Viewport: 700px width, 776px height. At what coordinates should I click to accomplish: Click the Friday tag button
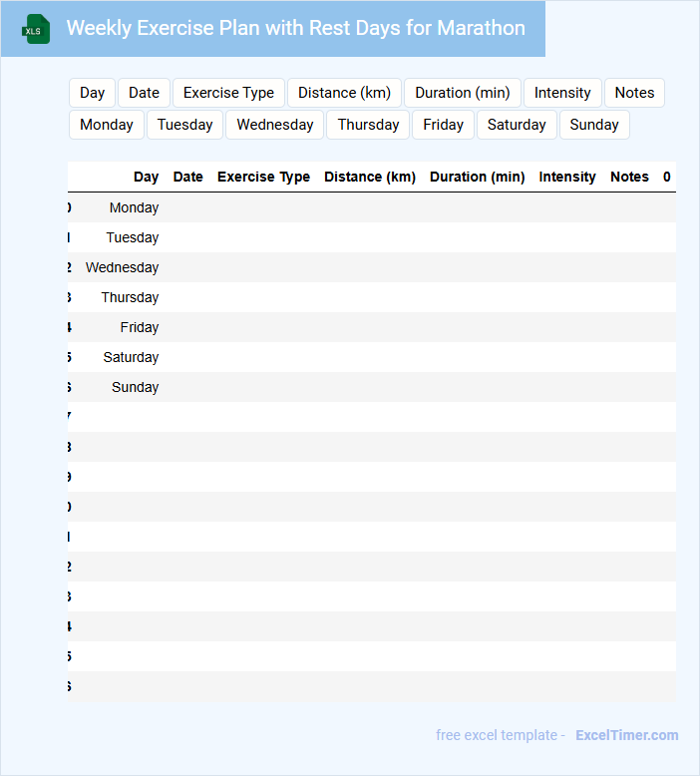coord(443,125)
